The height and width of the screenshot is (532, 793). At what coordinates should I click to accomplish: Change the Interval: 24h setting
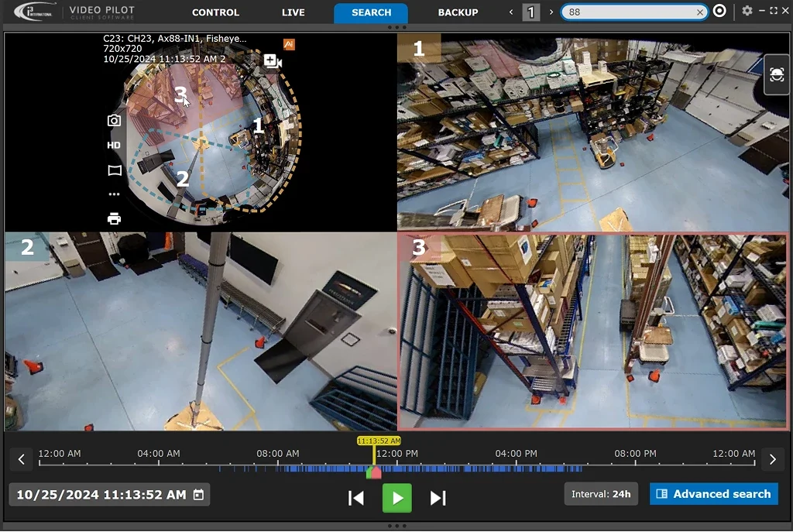click(x=601, y=493)
